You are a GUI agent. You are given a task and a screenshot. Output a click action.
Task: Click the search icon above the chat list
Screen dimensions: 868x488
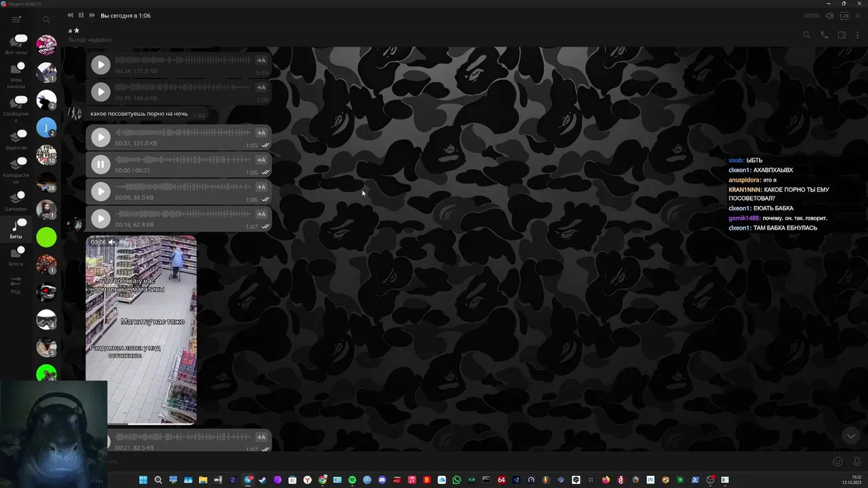(46, 20)
